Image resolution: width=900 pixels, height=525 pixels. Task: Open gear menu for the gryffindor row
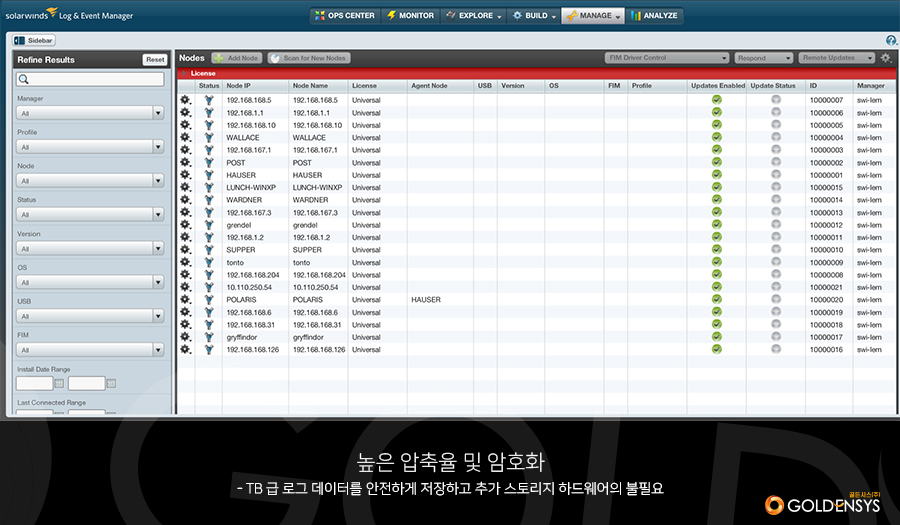(x=185, y=337)
